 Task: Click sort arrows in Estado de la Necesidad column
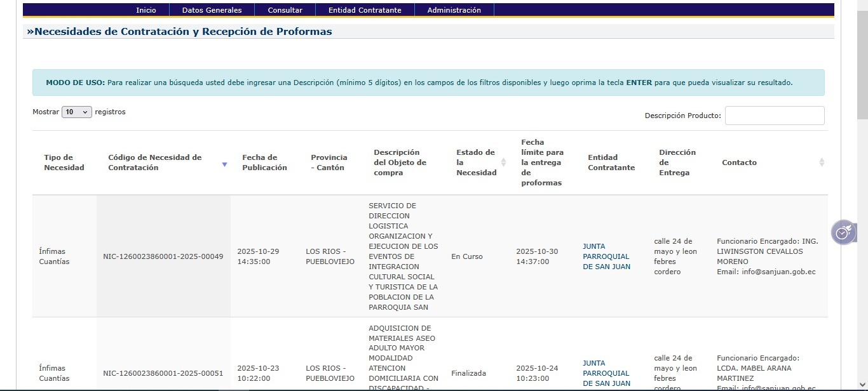pos(503,162)
